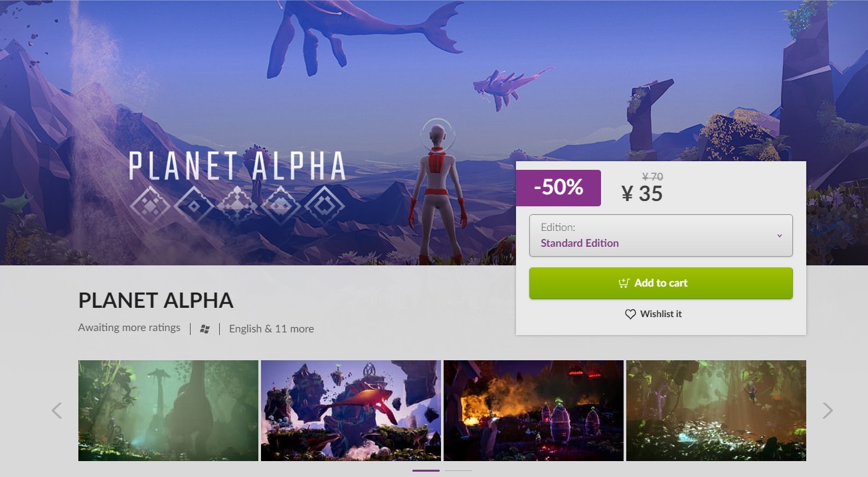Viewport: 868px width, 477px height.
Task: Select the second carousel page indicator
Action: pyautogui.click(x=459, y=470)
